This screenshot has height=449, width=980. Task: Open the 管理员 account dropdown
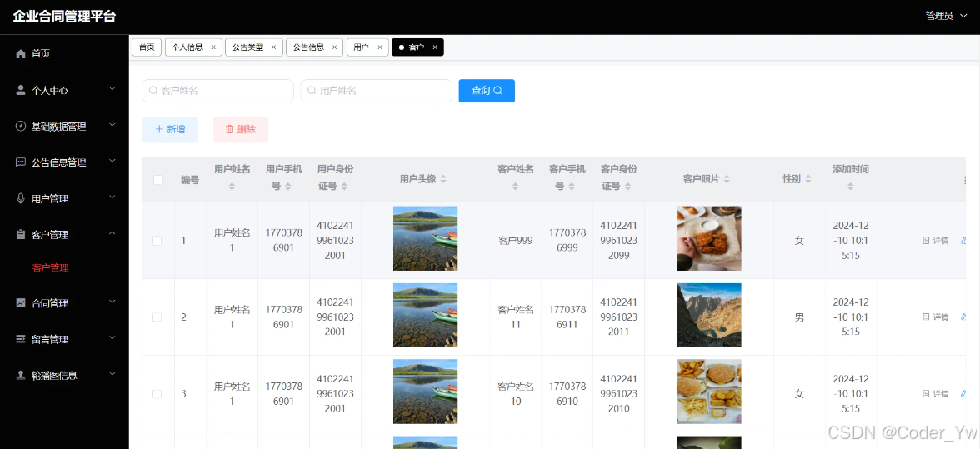pyautogui.click(x=946, y=16)
